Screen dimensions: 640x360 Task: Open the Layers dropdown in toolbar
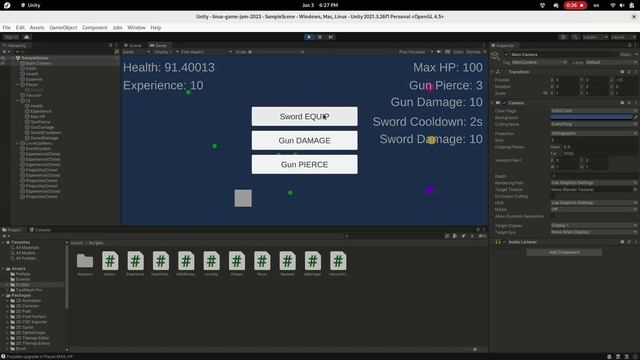[x=595, y=37]
